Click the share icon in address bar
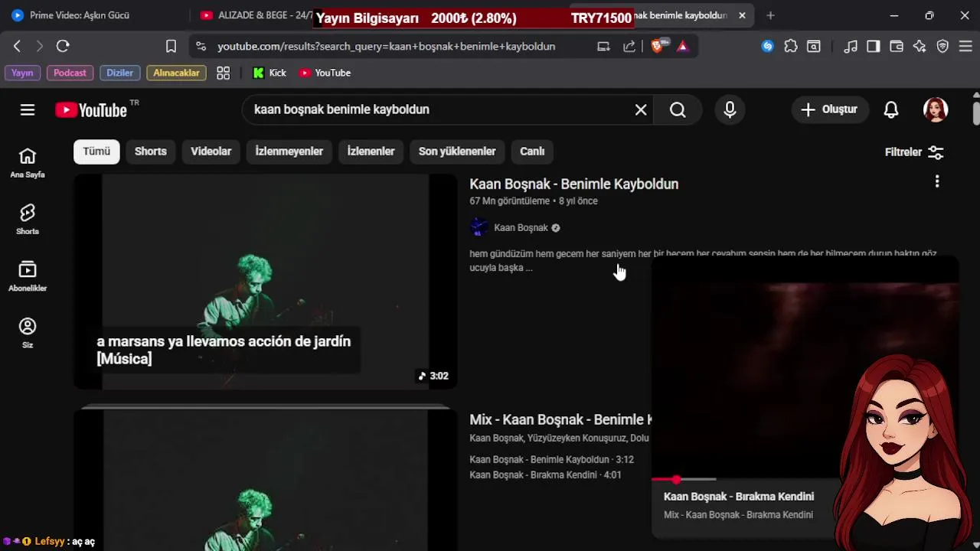Image resolution: width=980 pixels, height=551 pixels. pos(629,46)
